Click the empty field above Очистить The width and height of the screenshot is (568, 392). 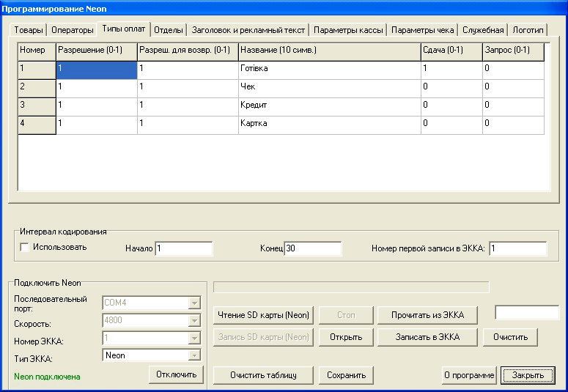[527, 313]
